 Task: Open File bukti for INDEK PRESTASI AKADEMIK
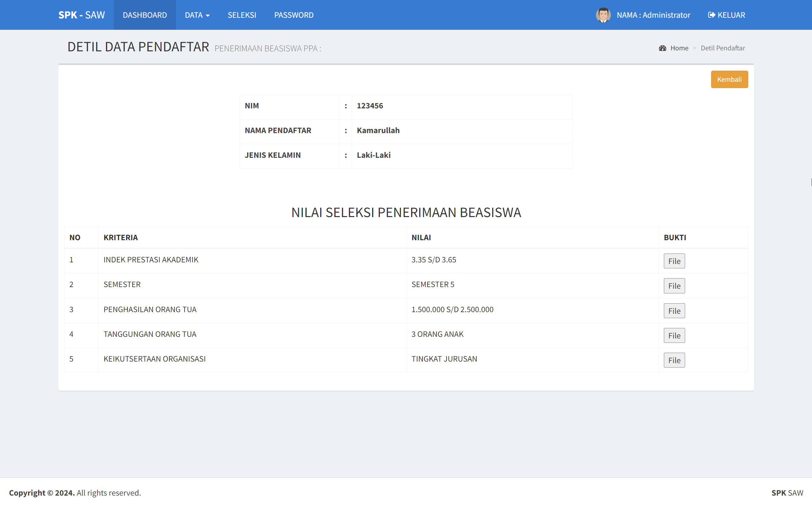674,261
